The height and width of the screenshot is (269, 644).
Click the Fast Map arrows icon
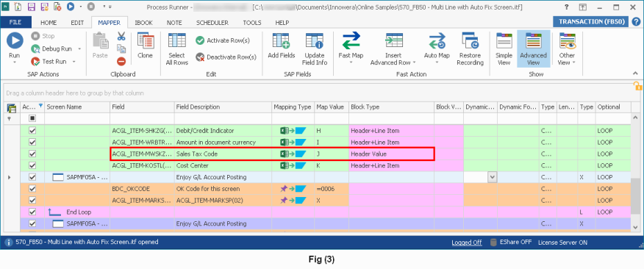pos(351,40)
